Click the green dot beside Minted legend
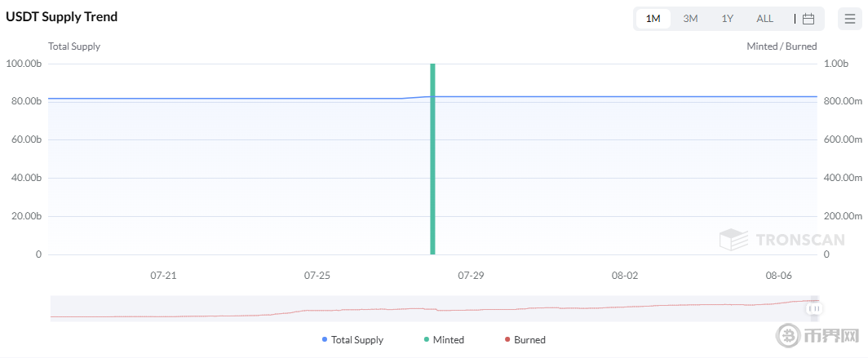Image resolution: width=868 pixels, height=358 pixels. tap(426, 339)
